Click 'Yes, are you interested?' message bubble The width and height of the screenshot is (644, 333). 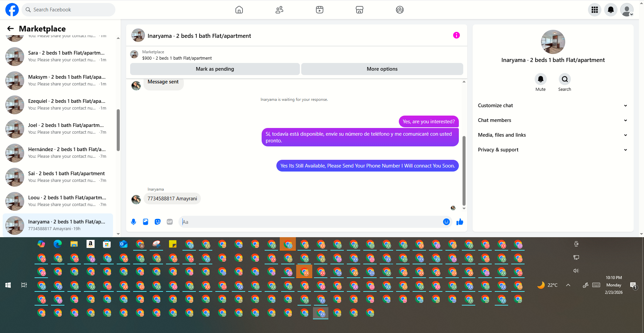coord(429,122)
